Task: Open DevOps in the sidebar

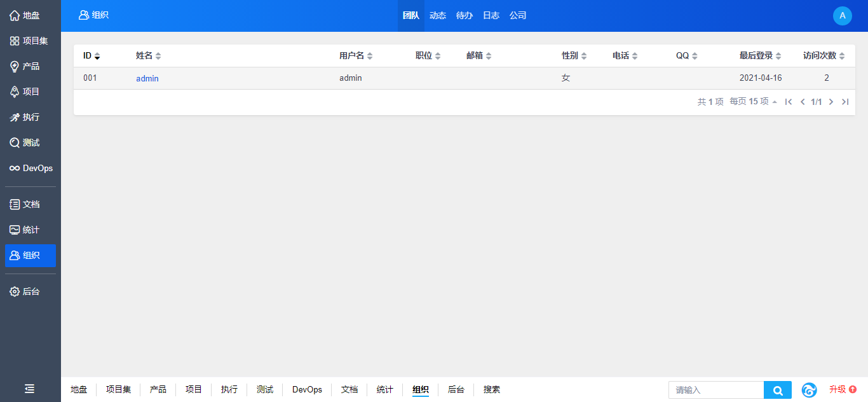Action: click(31, 169)
